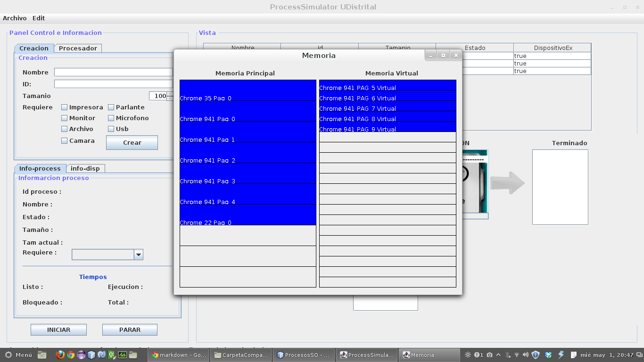644x362 pixels.
Task: Launch Qt Creator from the panel
Action: (x=112, y=355)
